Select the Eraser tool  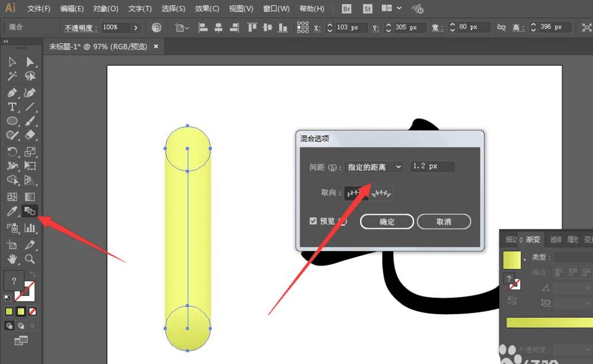tap(30, 135)
